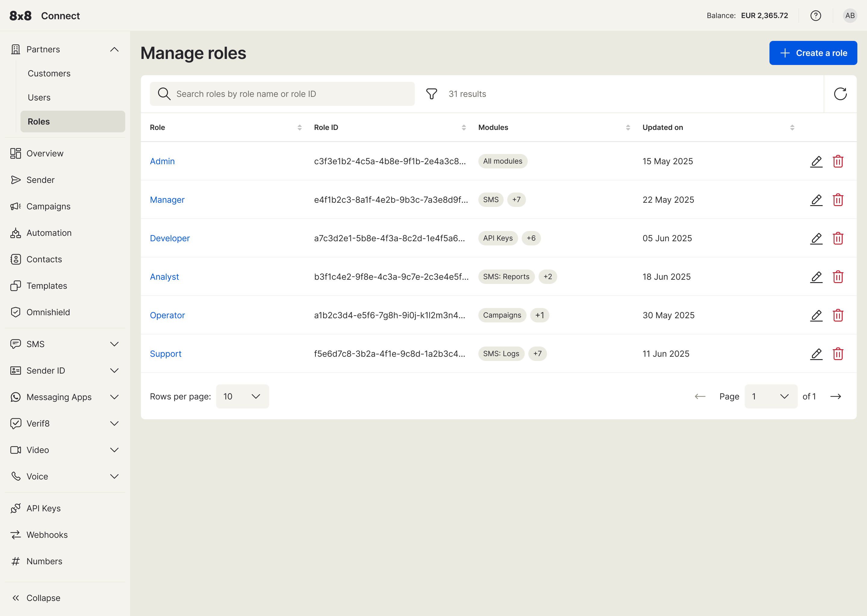Open the Developer role details

tap(170, 238)
